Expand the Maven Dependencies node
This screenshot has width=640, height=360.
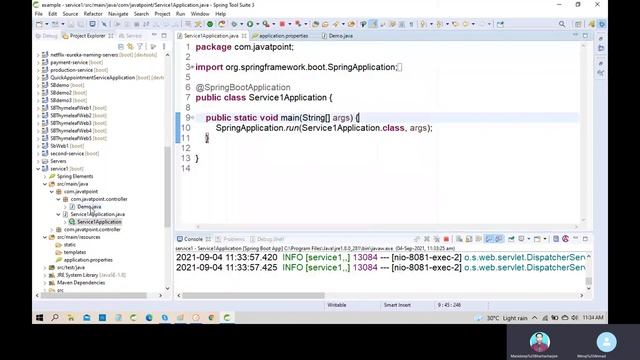point(45,282)
